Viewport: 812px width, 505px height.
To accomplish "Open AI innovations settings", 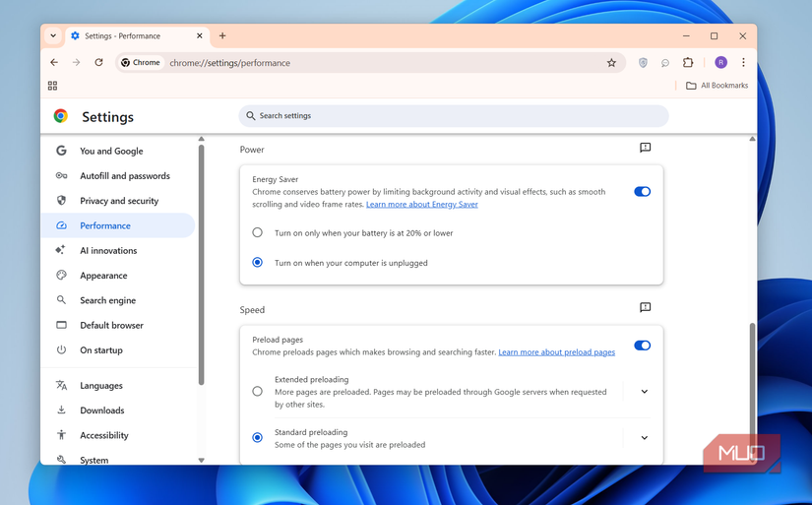I will click(118, 250).
